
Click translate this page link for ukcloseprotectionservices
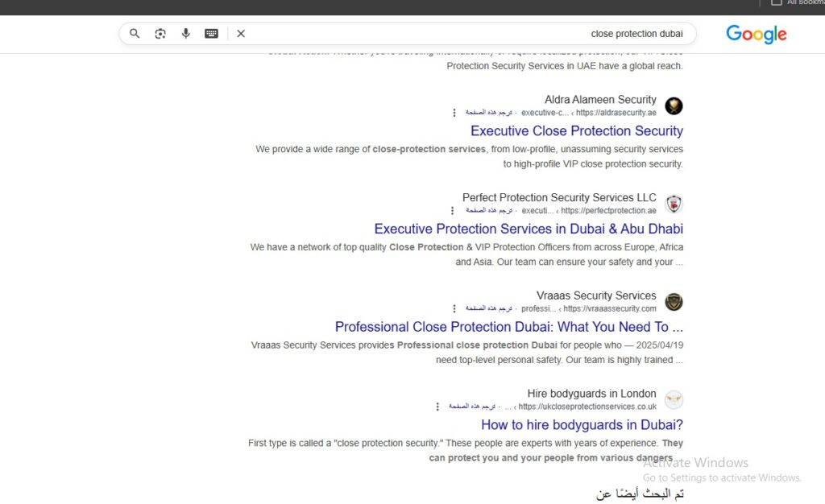coord(472,407)
